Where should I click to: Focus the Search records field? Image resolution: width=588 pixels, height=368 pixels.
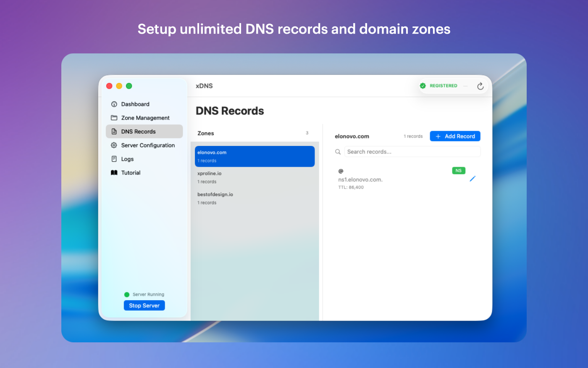412,152
